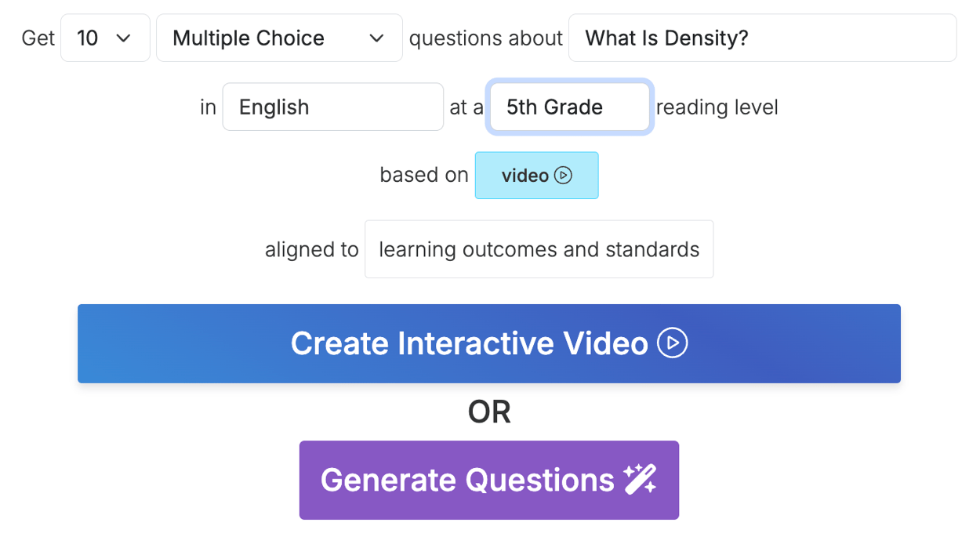Click the magic wand icon on Generate Questions
The height and width of the screenshot is (555, 980).
coord(641,480)
